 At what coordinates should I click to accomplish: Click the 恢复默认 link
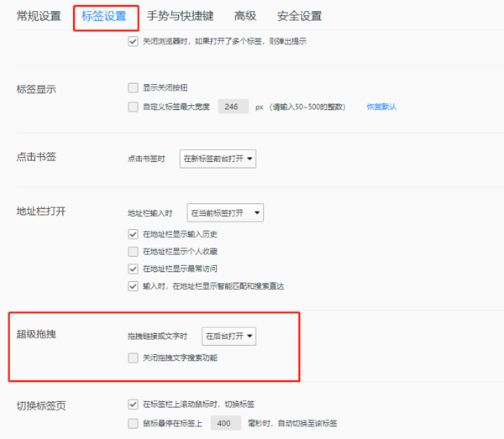pyautogui.click(x=381, y=107)
